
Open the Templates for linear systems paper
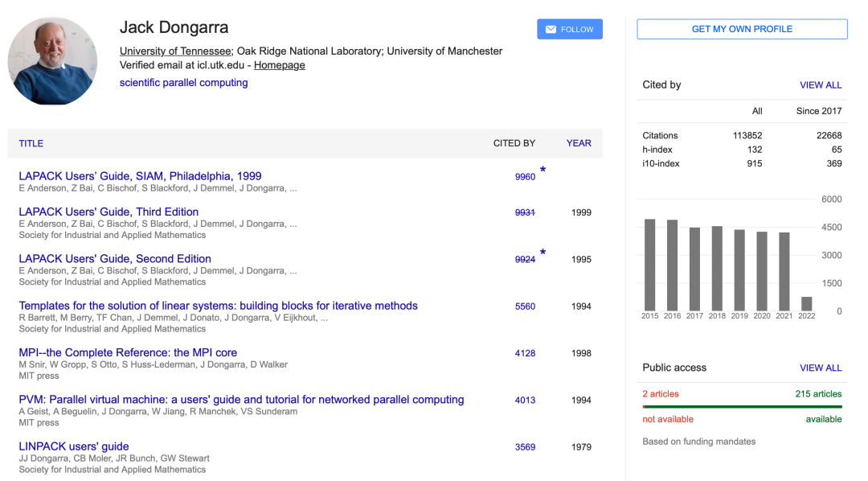pos(218,306)
